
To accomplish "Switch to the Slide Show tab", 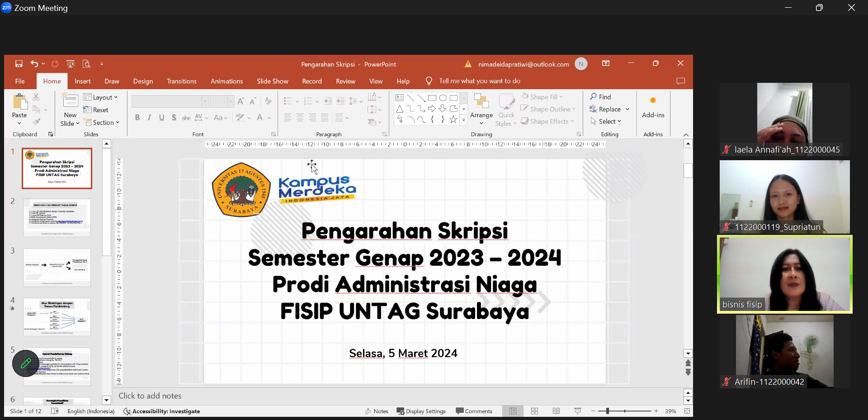I will (x=272, y=81).
